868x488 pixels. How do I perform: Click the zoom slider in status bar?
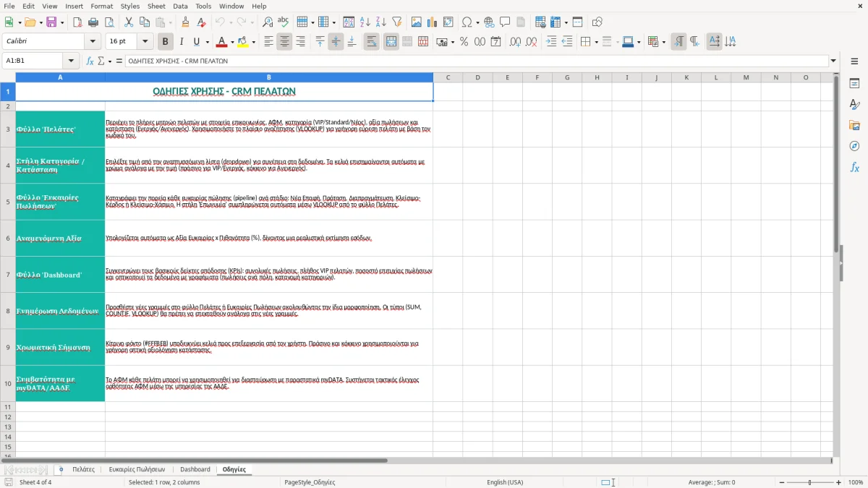click(809, 482)
